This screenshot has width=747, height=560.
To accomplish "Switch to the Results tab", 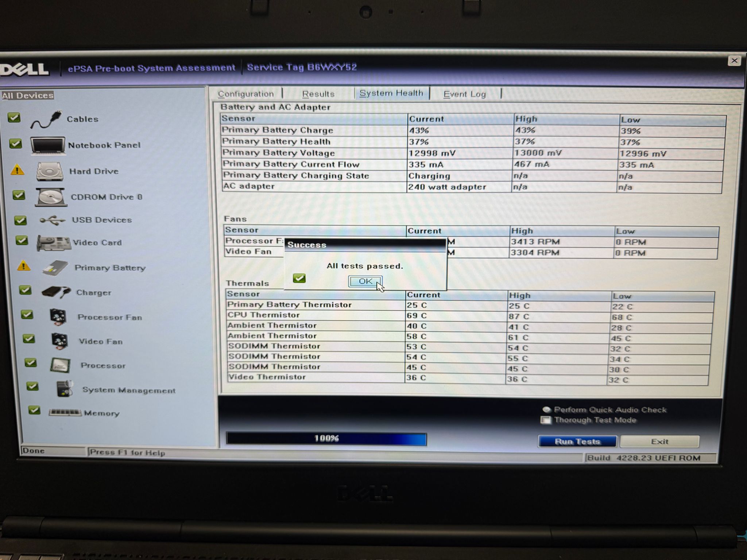I will (318, 94).
